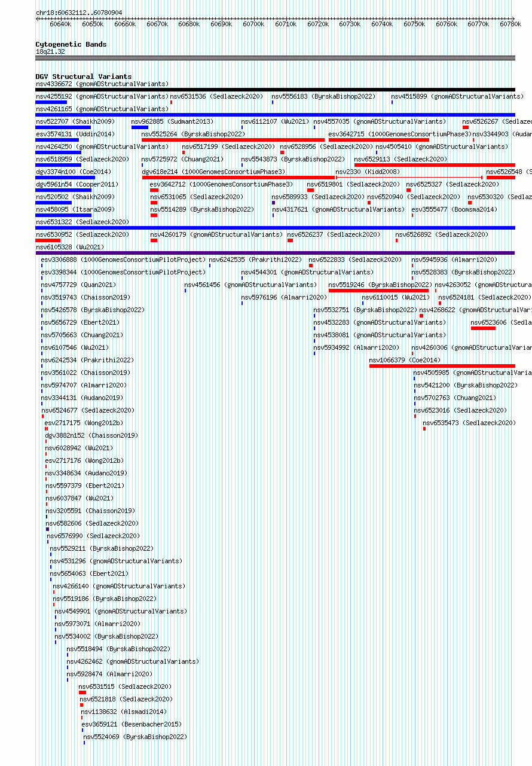Select the blue bar under nsv6531322
This screenshot has width=532, height=766.
[x=275, y=228]
